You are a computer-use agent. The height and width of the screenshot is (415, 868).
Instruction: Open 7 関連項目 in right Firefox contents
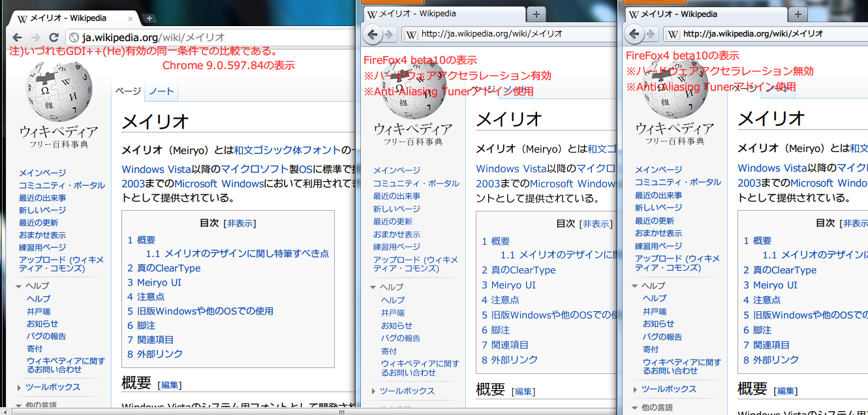click(x=767, y=345)
